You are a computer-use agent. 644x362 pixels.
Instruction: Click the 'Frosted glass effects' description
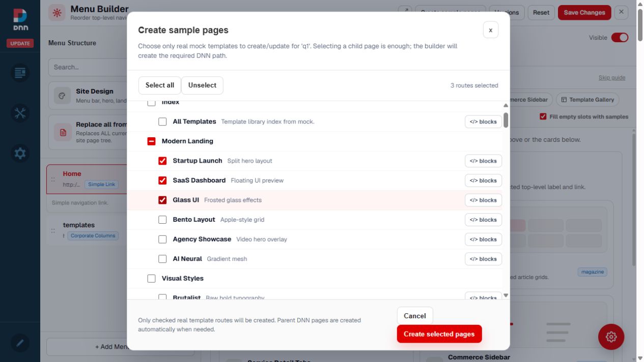233,200
